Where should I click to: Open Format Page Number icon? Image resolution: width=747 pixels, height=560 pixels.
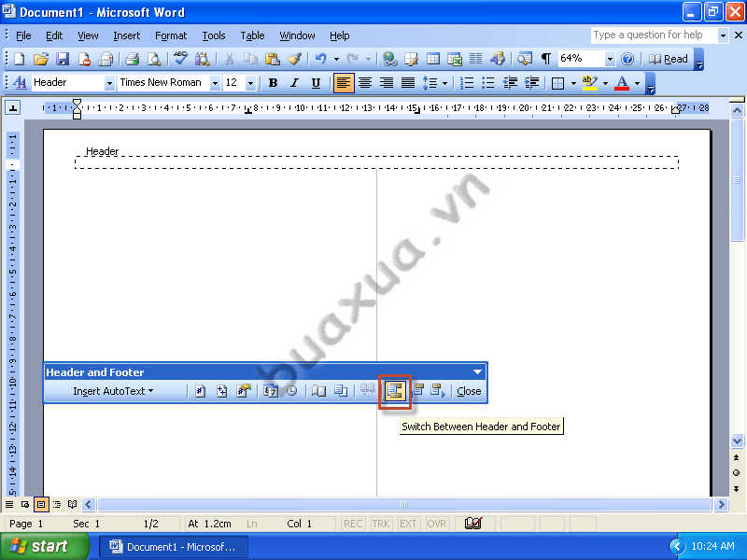click(x=244, y=391)
